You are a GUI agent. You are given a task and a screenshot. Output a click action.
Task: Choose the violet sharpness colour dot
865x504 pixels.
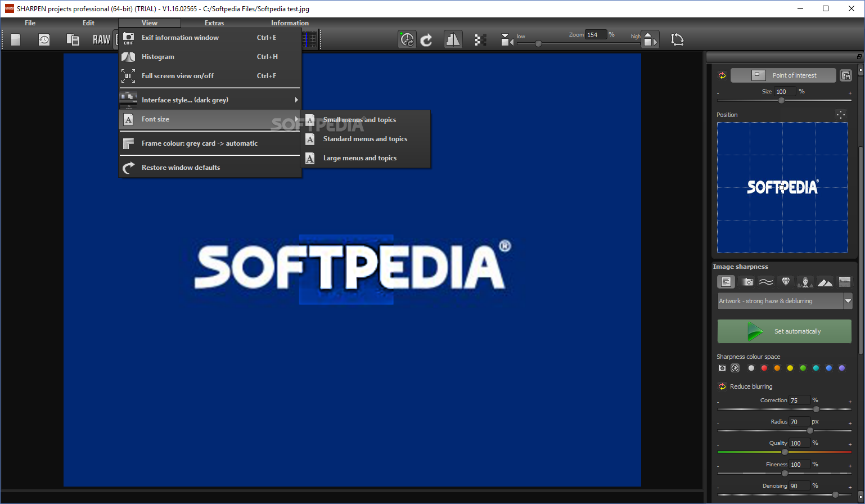pyautogui.click(x=841, y=368)
